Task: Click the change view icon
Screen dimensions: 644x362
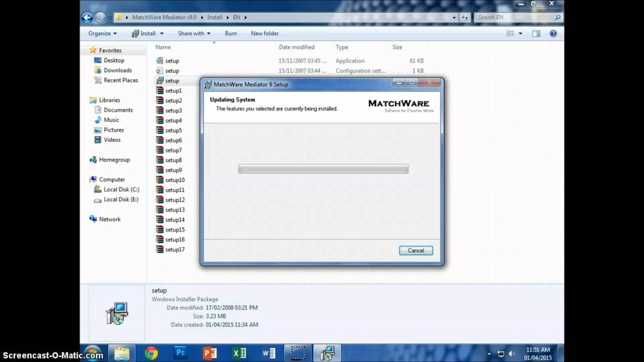Action: click(x=510, y=34)
